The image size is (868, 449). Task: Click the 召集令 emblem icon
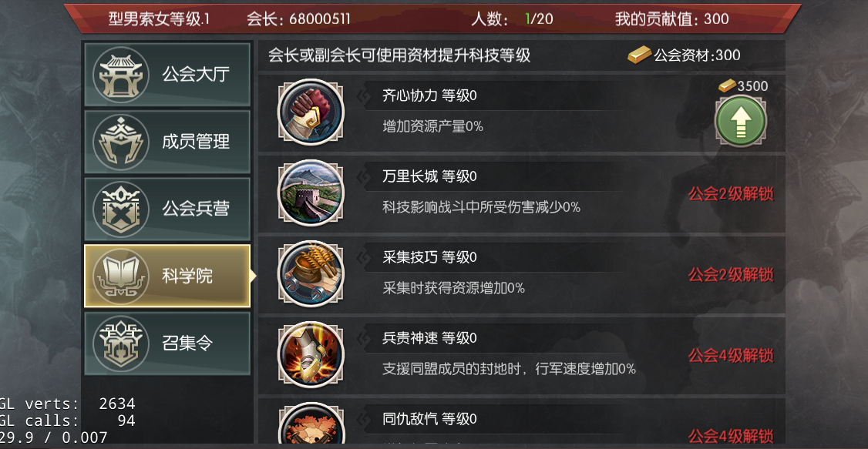pos(121,343)
